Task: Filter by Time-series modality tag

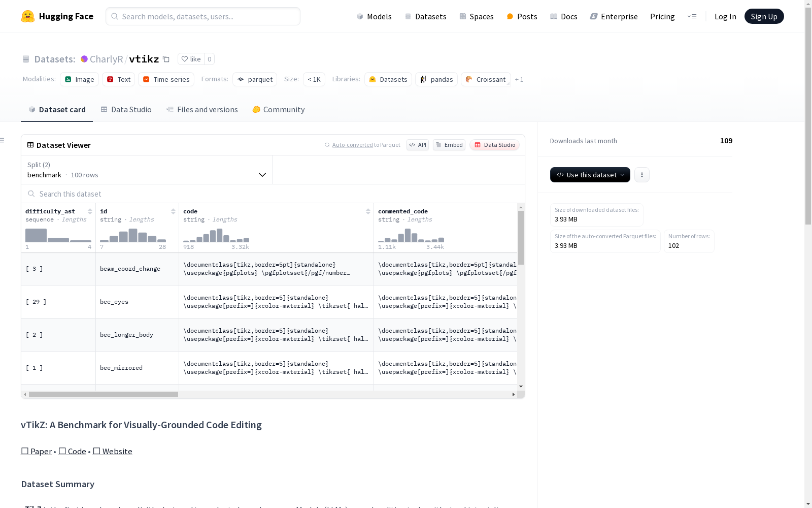Action: pos(166,79)
